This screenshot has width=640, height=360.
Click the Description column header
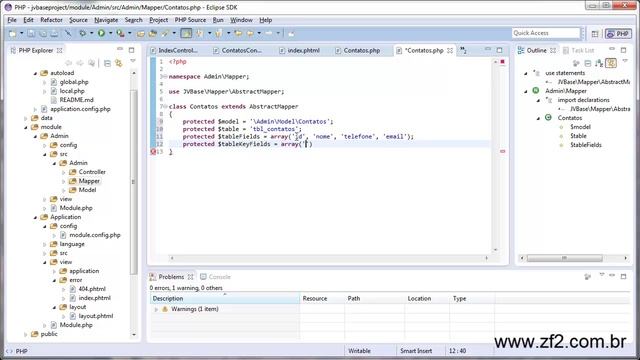click(224, 298)
